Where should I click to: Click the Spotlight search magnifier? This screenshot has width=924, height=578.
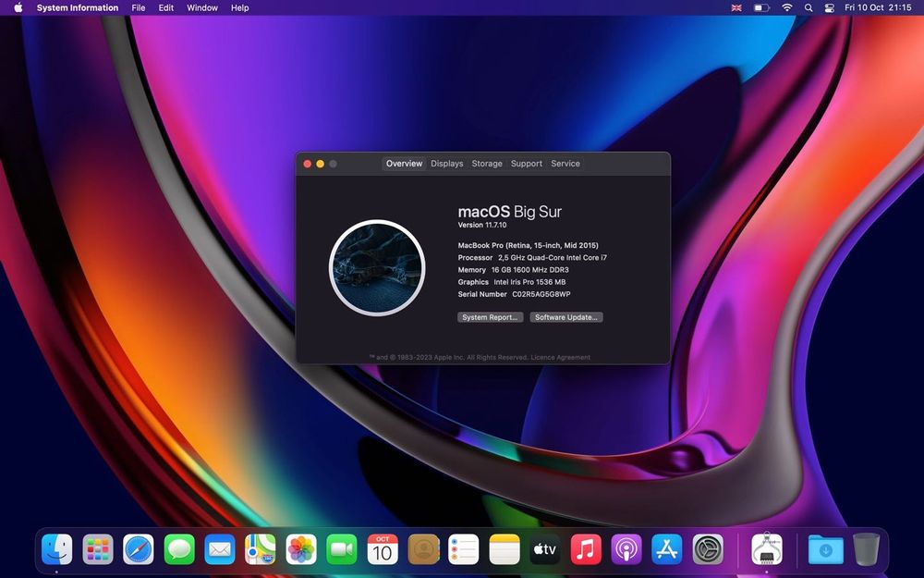(x=808, y=7)
